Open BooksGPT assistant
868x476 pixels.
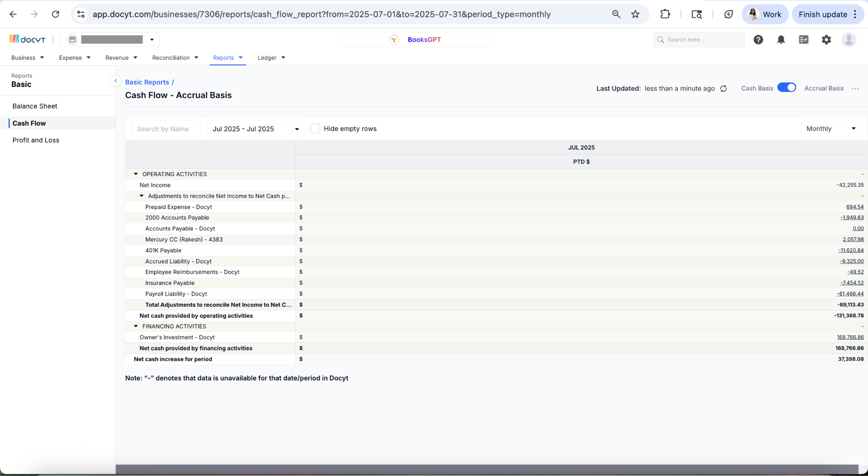[415, 39]
